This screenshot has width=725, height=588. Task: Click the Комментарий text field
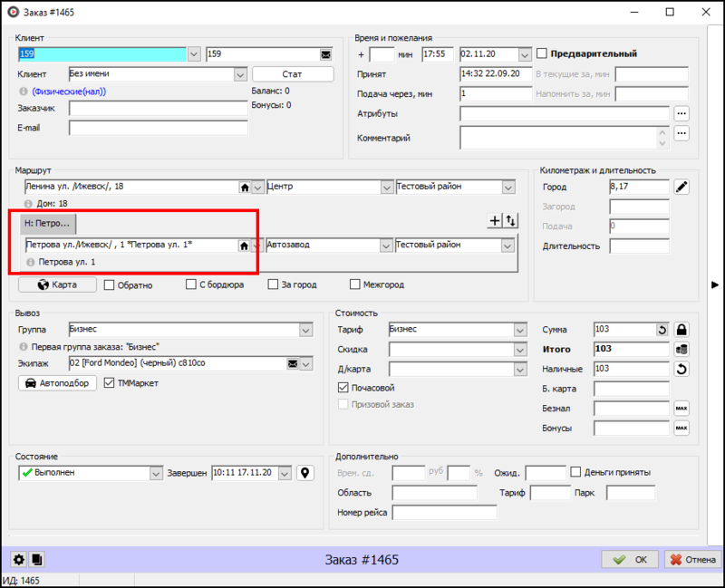pyautogui.click(x=558, y=138)
